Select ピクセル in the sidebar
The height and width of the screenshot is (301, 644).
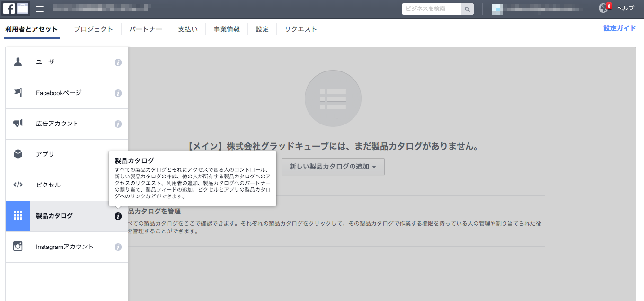[67, 186]
